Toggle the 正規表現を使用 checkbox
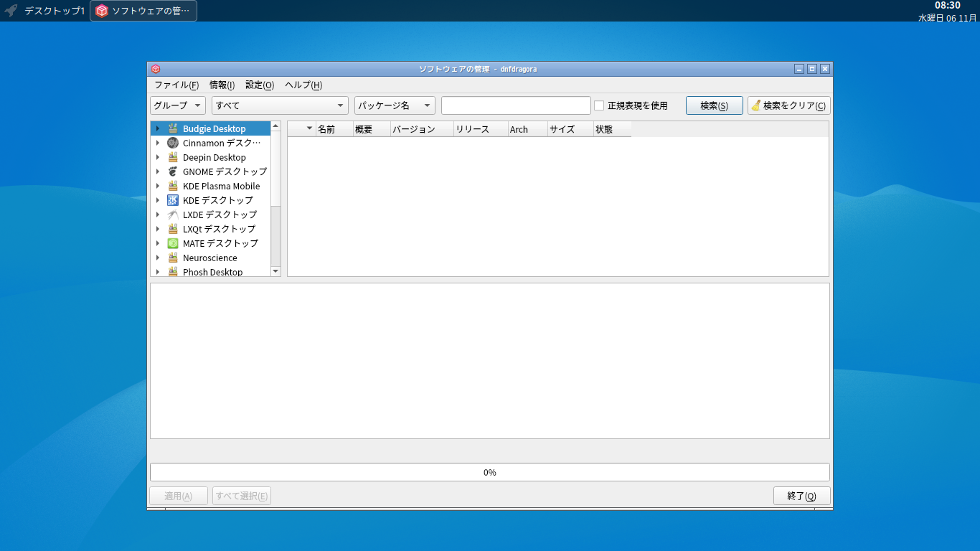 click(599, 105)
